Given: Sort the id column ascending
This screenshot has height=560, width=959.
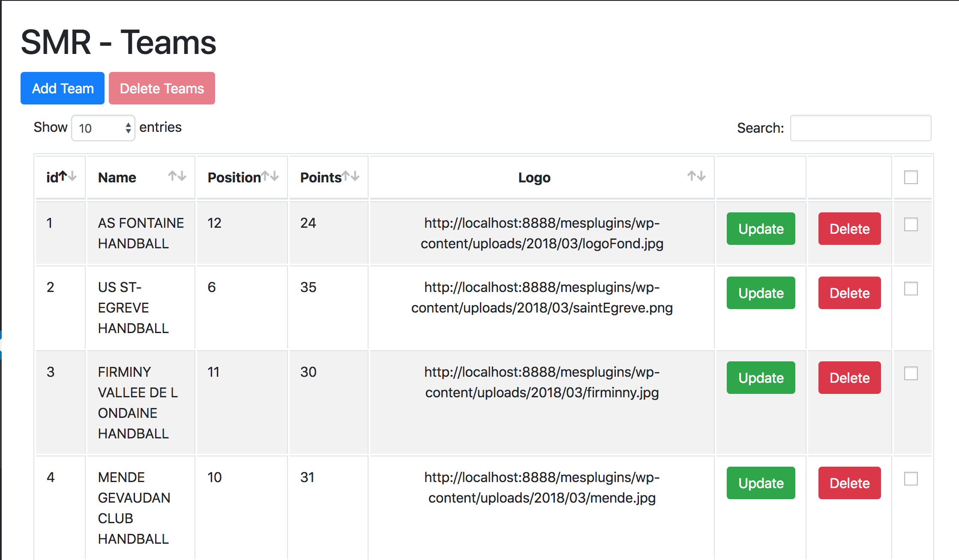Looking at the screenshot, I should click(x=62, y=174).
